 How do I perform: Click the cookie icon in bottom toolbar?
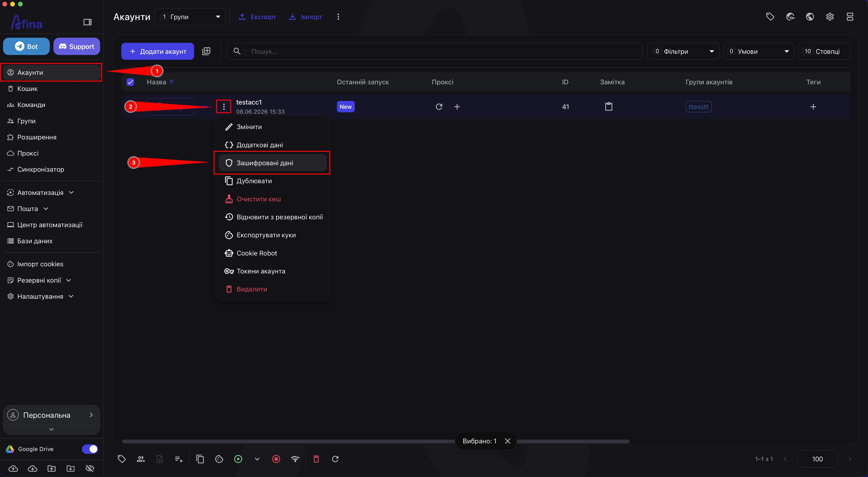[x=219, y=459]
